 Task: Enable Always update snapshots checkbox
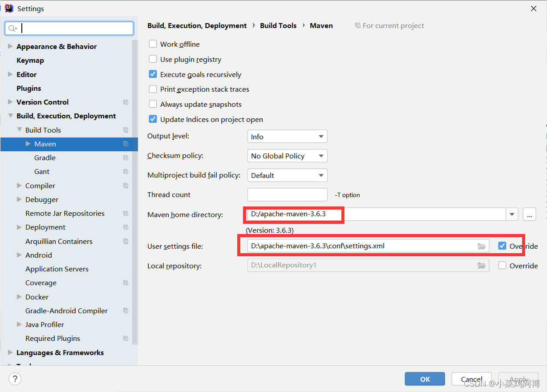pyautogui.click(x=153, y=104)
